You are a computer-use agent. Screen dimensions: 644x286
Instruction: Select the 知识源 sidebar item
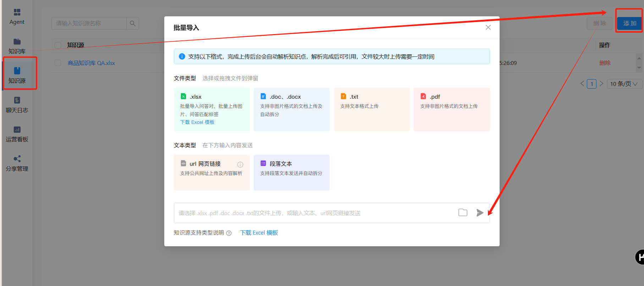pyautogui.click(x=17, y=75)
